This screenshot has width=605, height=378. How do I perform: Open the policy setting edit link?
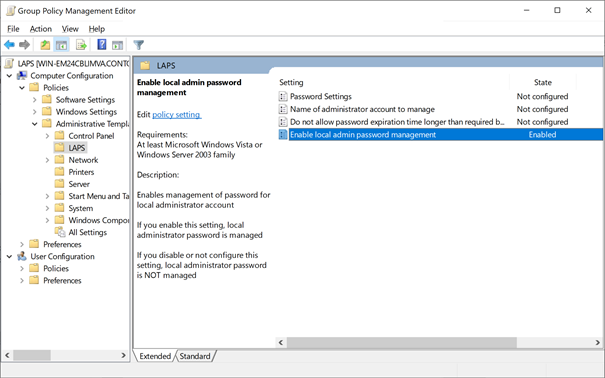(x=176, y=115)
